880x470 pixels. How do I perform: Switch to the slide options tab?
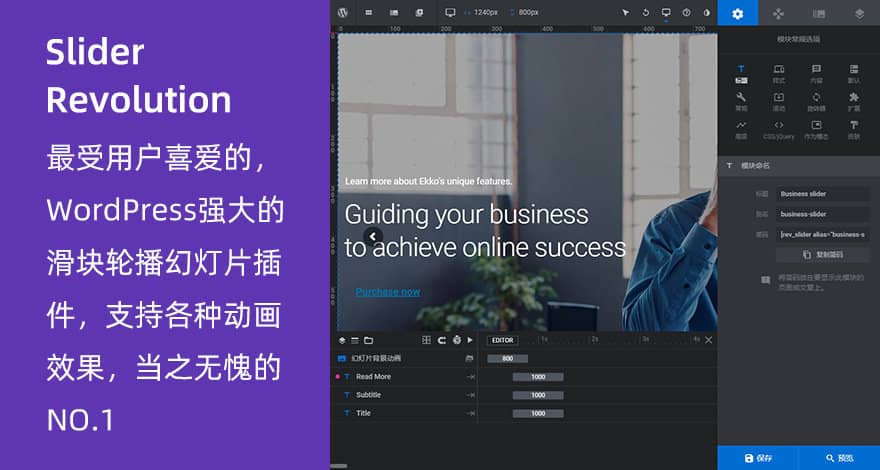(x=819, y=13)
